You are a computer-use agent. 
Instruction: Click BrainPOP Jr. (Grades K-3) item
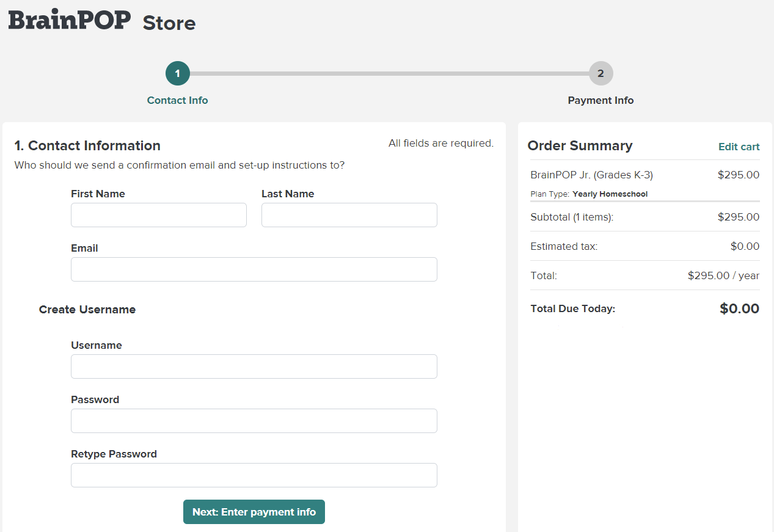(x=591, y=175)
